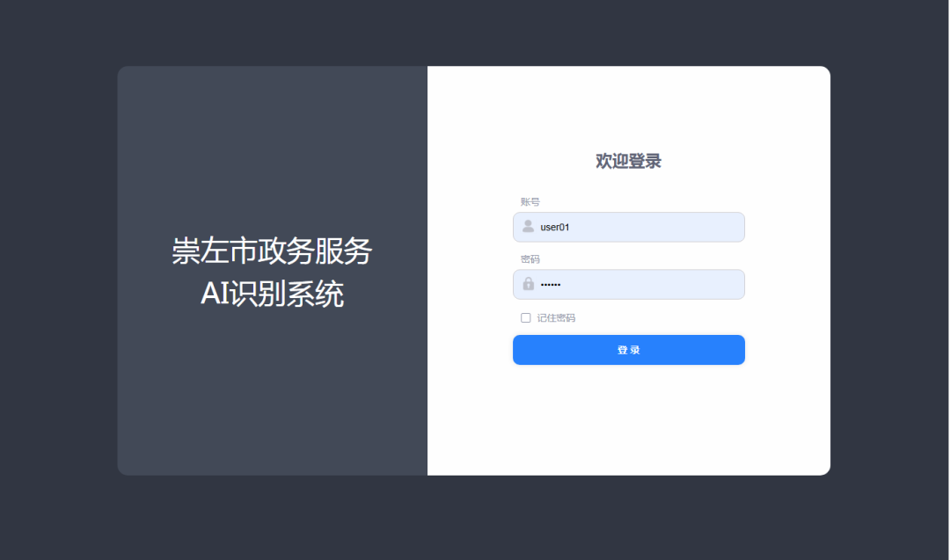Click the 崇左市政务服务 title text
950x560 pixels.
coord(272,251)
